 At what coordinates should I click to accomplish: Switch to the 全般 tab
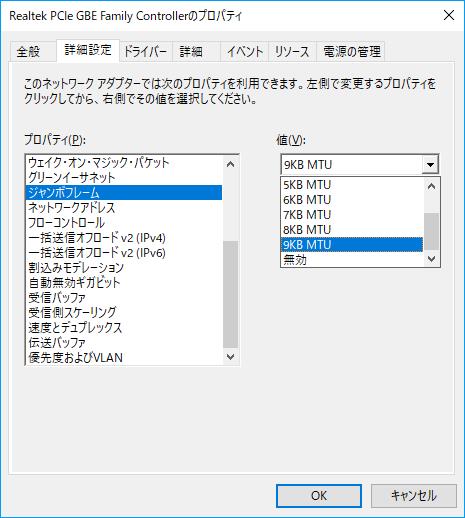point(28,52)
